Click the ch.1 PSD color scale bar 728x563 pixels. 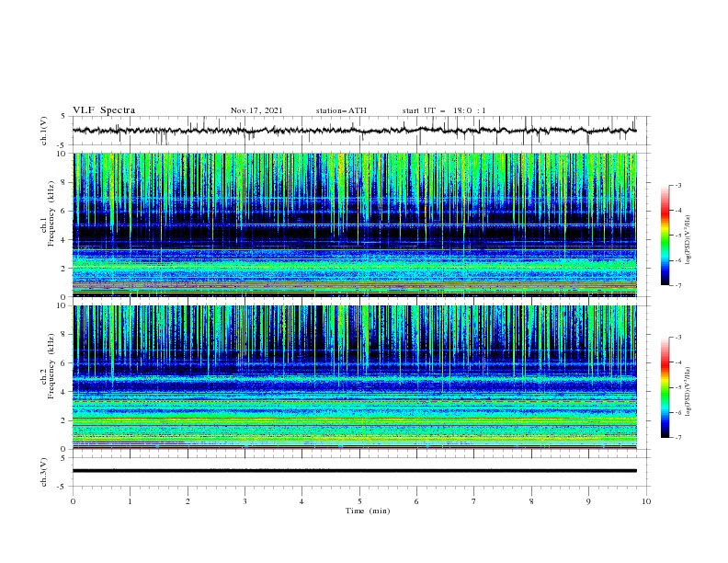pos(665,236)
